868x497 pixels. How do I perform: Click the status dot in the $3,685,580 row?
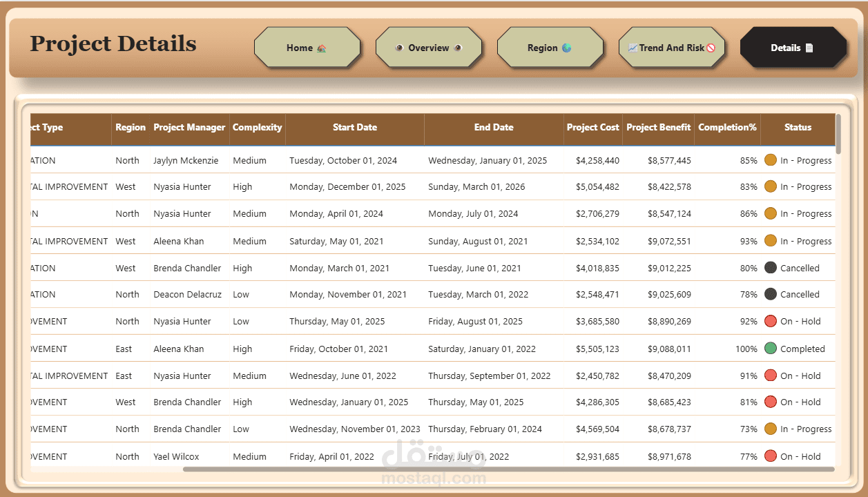771,321
